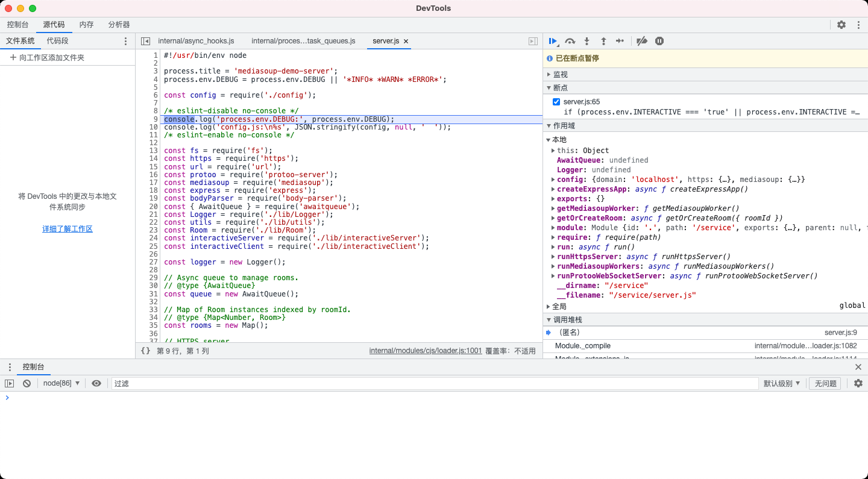Collapse the Breakpoints section

pos(705,88)
